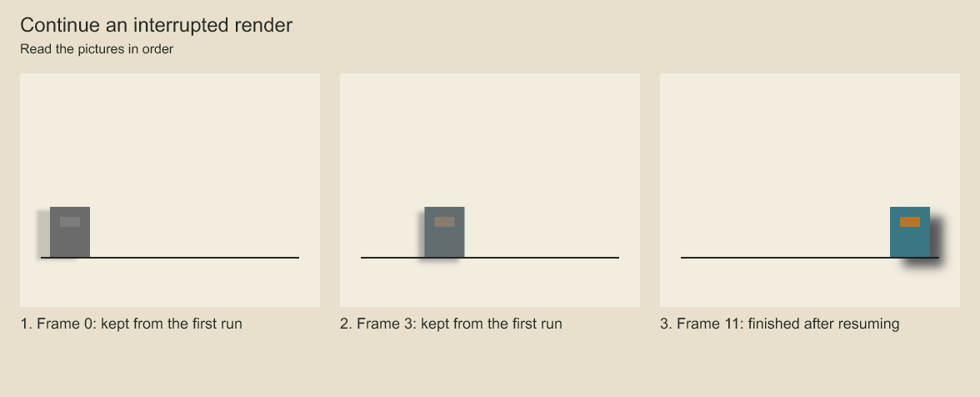
Task: Select the light gray label on Frame 0 box
Action: tap(70, 222)
